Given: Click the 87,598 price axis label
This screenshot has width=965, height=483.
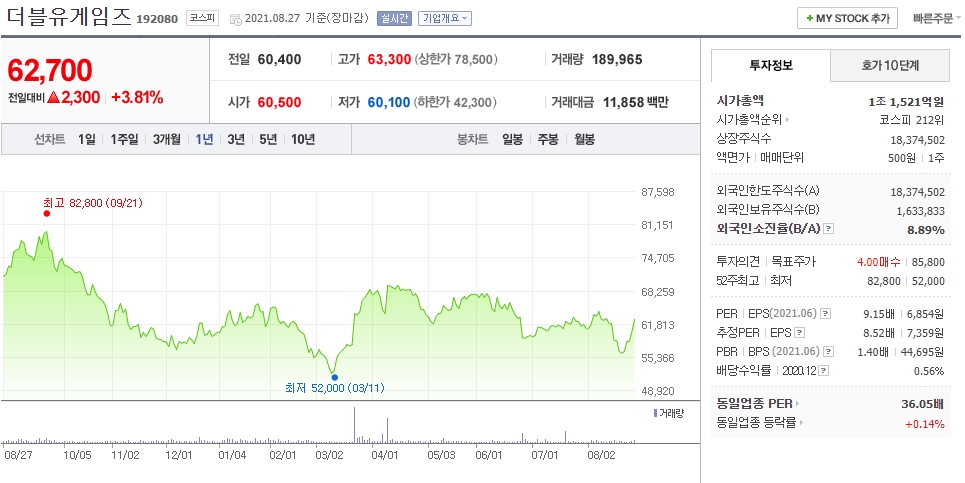Looking at the screenshot, I should [658, 192].
